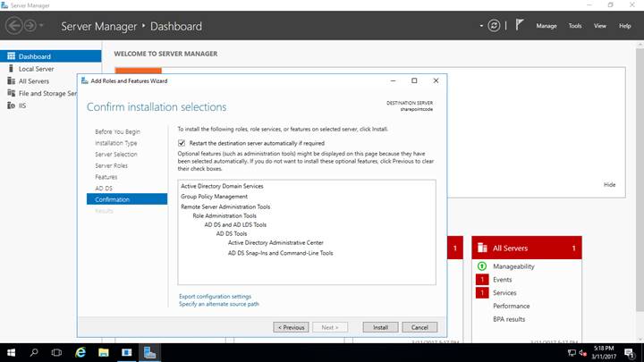The image size is (644, 362).
Task: Go to the Installation Type wizard step
Action: [115, 143]
